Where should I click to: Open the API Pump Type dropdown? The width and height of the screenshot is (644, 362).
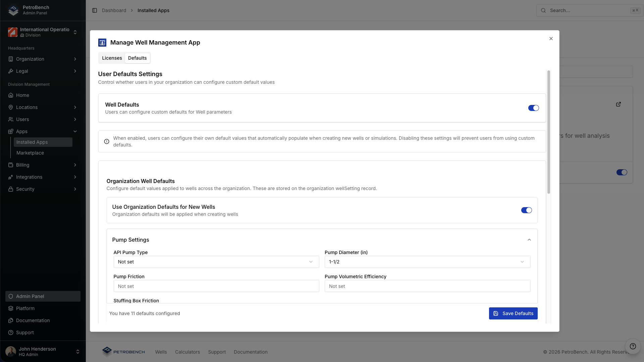[x=216, y=262]
